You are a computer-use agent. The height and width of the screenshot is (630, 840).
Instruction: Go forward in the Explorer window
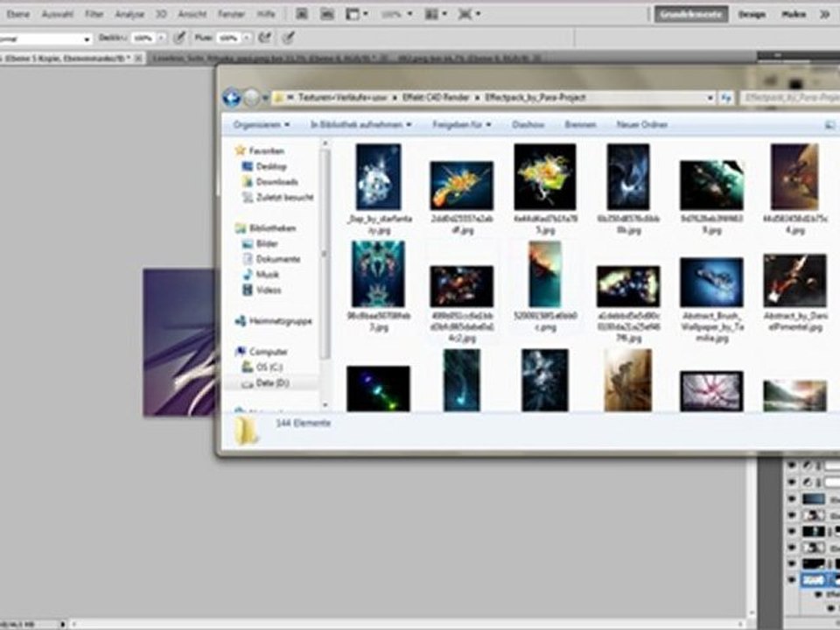coord(251,97)
